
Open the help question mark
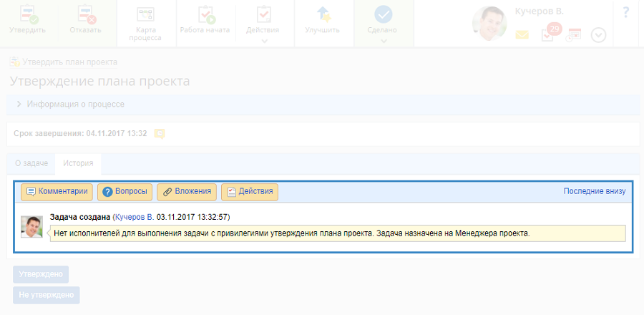click(x=626, y=13)
